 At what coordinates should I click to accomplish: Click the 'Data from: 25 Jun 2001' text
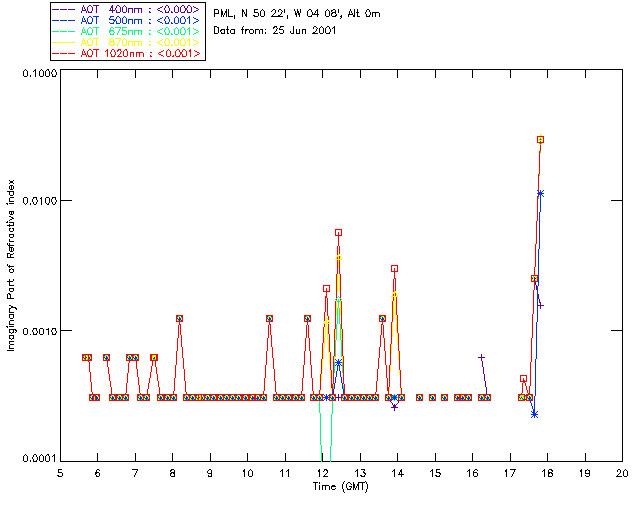275,30
